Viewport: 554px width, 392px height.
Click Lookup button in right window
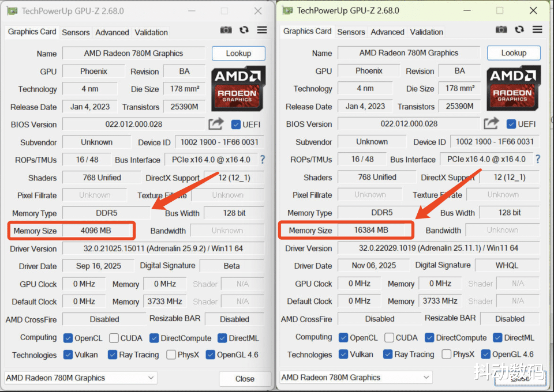pyautogui.click(x=514, y=53)
